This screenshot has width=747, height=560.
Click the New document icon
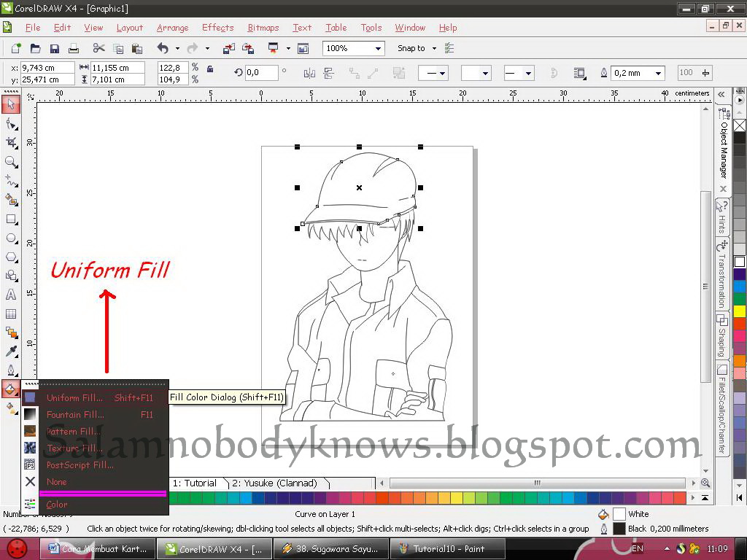(x=16, y=48)
